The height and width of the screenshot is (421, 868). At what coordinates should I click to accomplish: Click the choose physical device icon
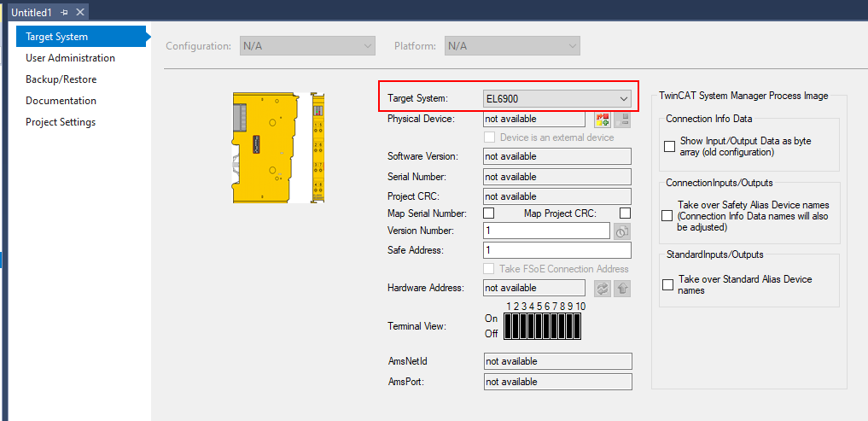tap(603, 120)
